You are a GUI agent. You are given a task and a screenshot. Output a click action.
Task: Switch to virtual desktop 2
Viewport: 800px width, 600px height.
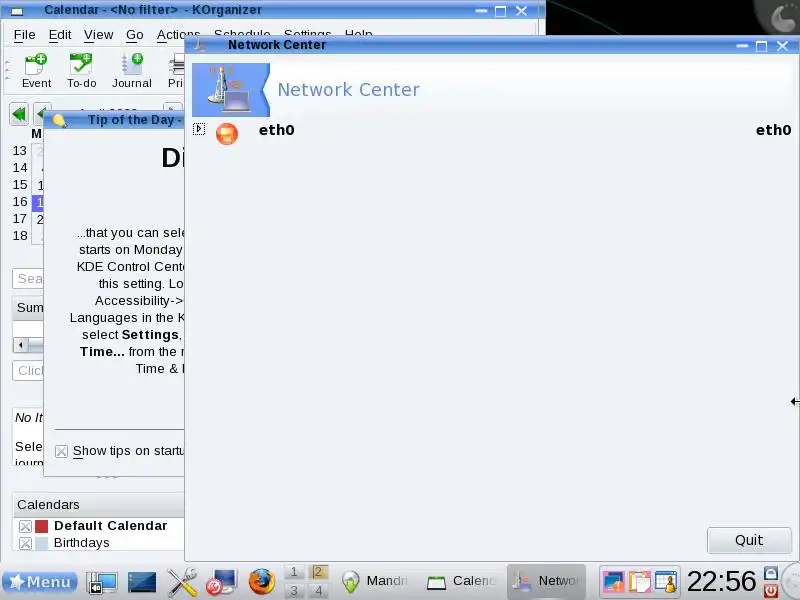click(318, 572)
